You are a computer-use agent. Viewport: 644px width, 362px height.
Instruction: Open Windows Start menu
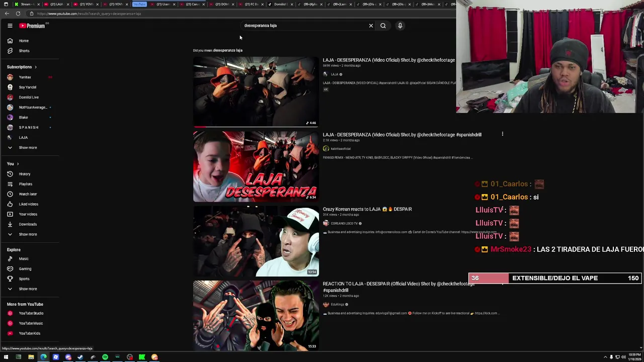click(6, 357)
